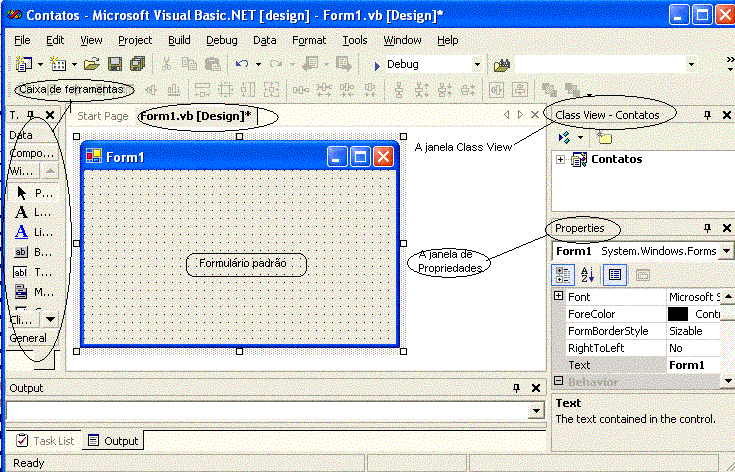Close the Form1.vb document tab with X
Screen dimensions: 735x472
pyautogui.click(x=535, y=115)
